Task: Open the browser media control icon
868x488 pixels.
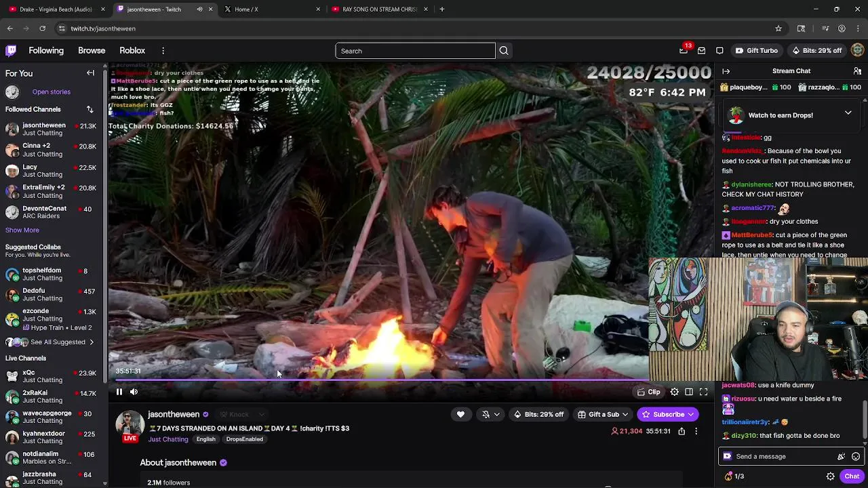Action: pos(825,28)
